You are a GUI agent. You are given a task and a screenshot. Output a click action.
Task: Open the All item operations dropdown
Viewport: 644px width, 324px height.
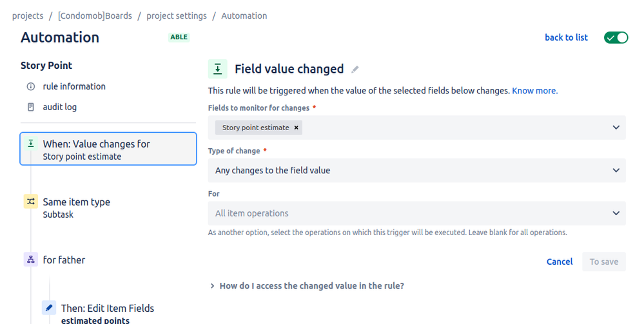(x=417, y=213)
